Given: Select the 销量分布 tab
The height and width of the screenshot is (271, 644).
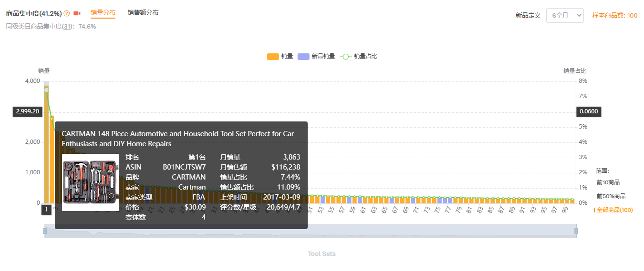Looking at the screenshot, I should click(x=103, y=13).
